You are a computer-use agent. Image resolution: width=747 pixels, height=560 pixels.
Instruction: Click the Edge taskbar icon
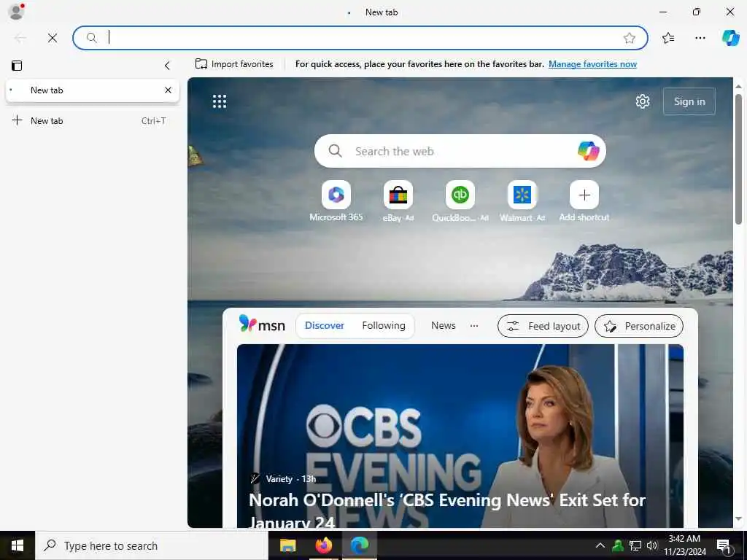coord(360,545)
